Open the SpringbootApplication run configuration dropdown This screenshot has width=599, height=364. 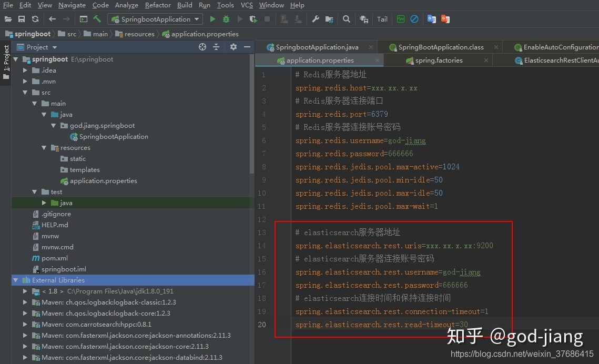(x=155, y=19)
